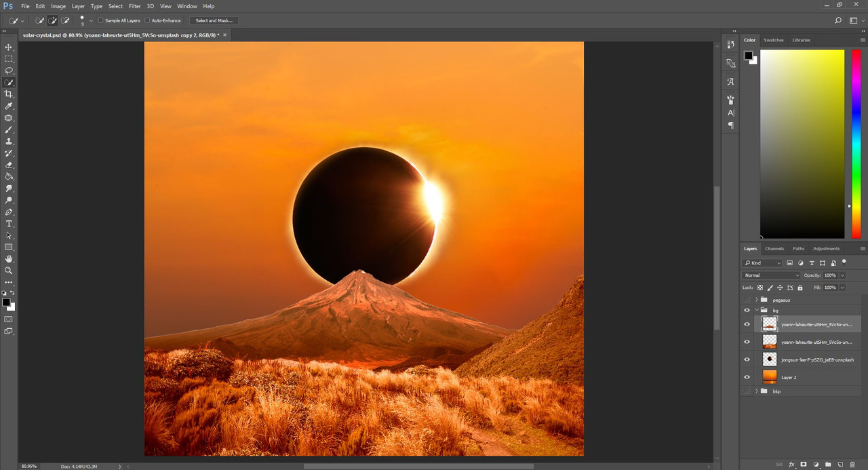Show the pegasus group

(747, 299)
